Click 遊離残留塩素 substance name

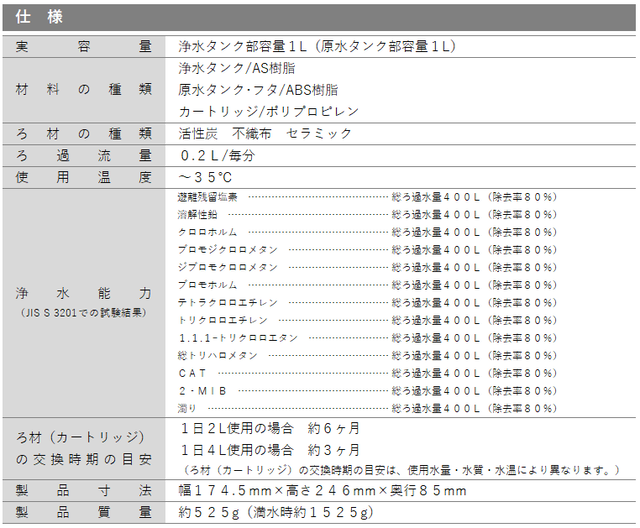(207, 197)
